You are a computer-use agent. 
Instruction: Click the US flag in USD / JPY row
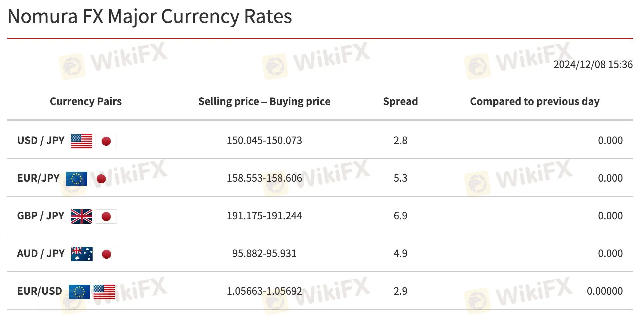pyautogui.click(x=81, y=141)
